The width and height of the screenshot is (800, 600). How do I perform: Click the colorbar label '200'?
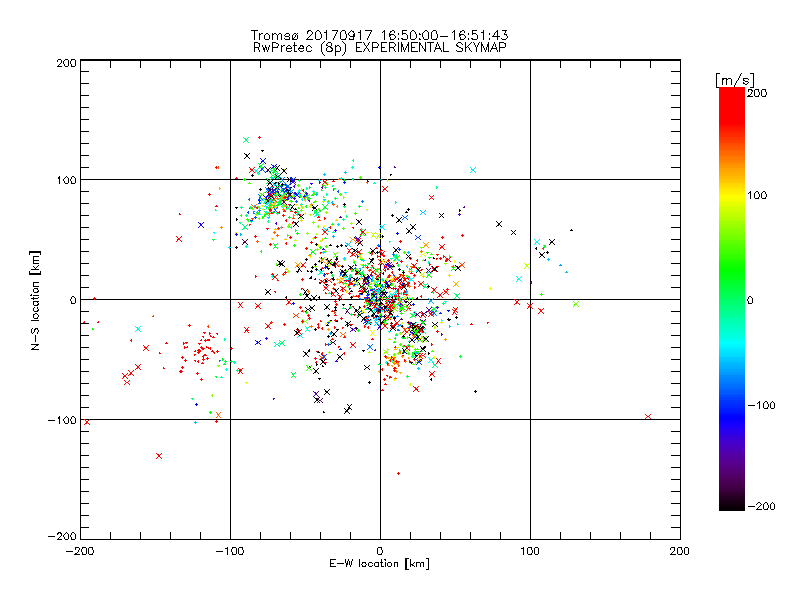[x=757, y=93]
